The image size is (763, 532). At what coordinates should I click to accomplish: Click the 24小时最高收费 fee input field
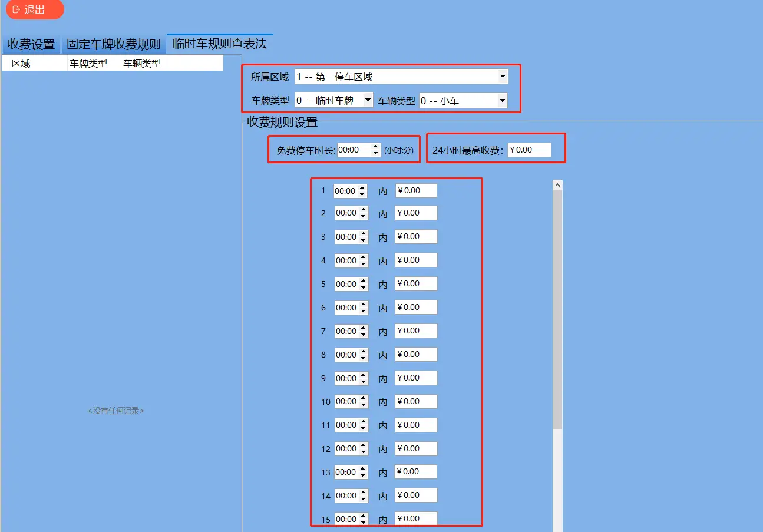pos(527,150)
